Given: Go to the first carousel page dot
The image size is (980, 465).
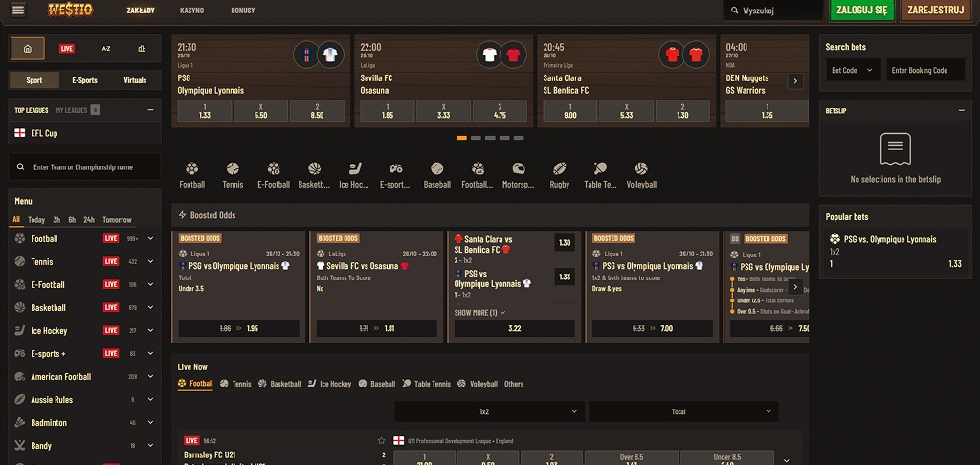Looking at the screenshot, I should click(x=462, y=138).
